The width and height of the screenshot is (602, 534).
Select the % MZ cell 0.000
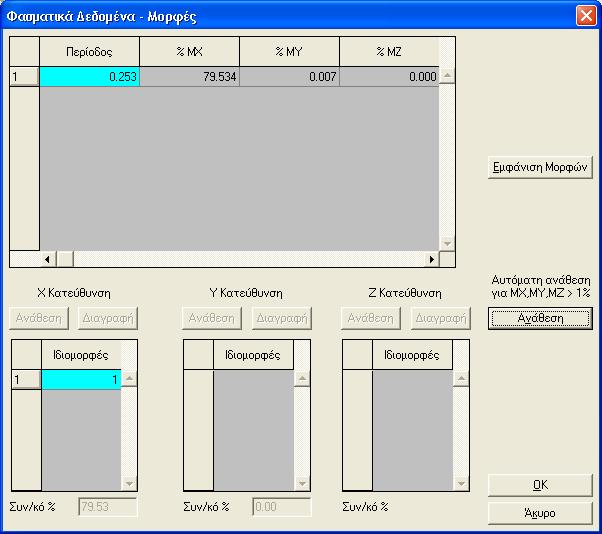pyautogui.click(x=389, y=77)
